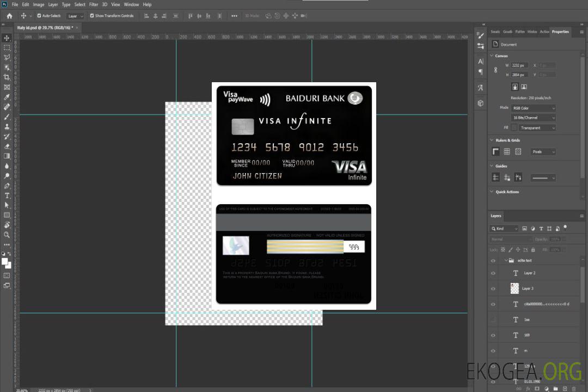This screenshot has height=392, width=588.
Task: Open the 16 Bits/Channel dropdown
Action: pos(533,118)
